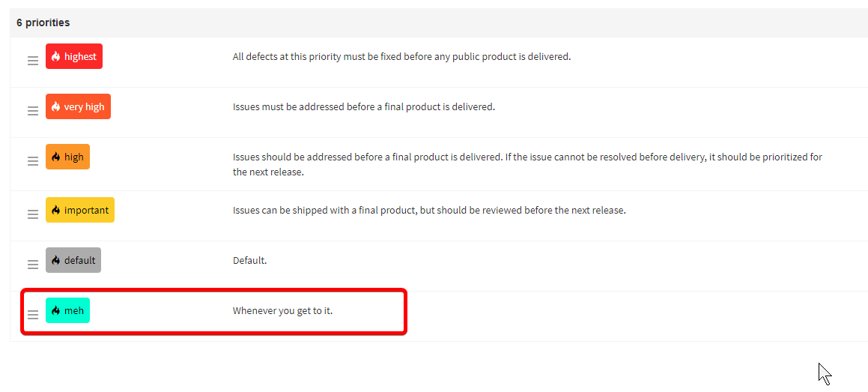This screenshot has height=392, width=868.
Task: Click the highest priority description text
Action: [401, 56]
